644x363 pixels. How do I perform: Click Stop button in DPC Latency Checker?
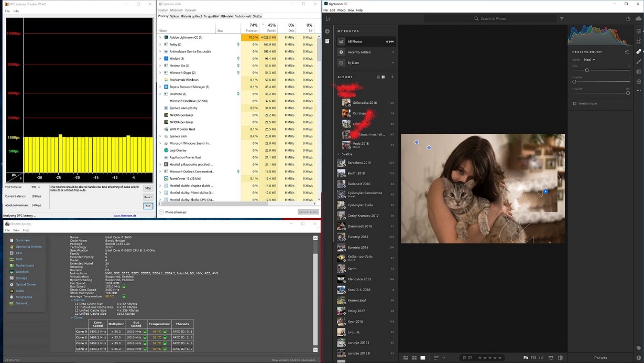point(148,188)
